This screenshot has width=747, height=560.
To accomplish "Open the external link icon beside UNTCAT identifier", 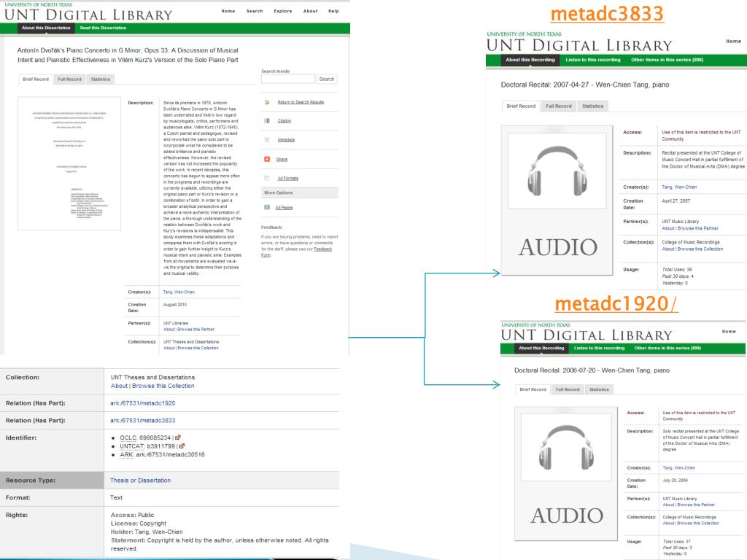I will point(182,446).
